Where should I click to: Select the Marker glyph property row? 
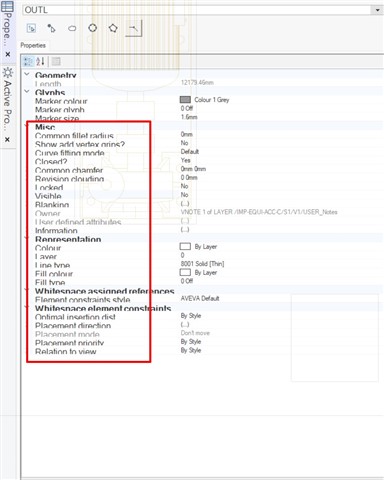click(202, 109)
